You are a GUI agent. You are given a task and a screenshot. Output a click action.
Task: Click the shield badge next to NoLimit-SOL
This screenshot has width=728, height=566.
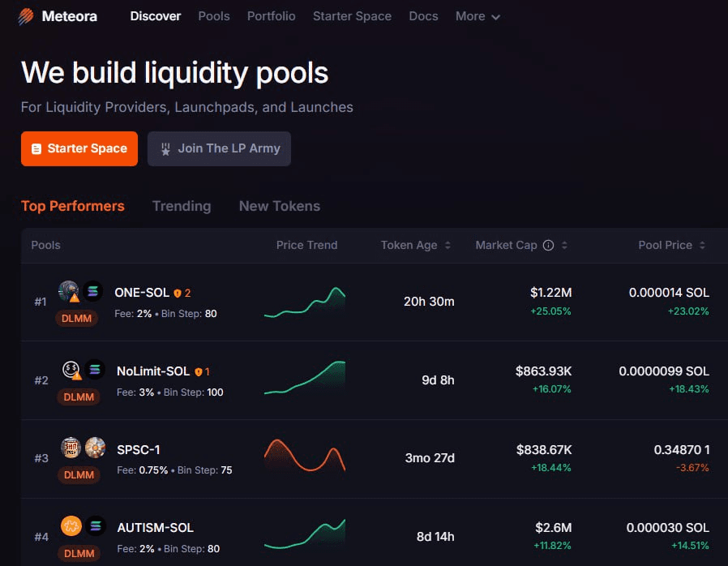pyautogui.click(x=199, y=371)
